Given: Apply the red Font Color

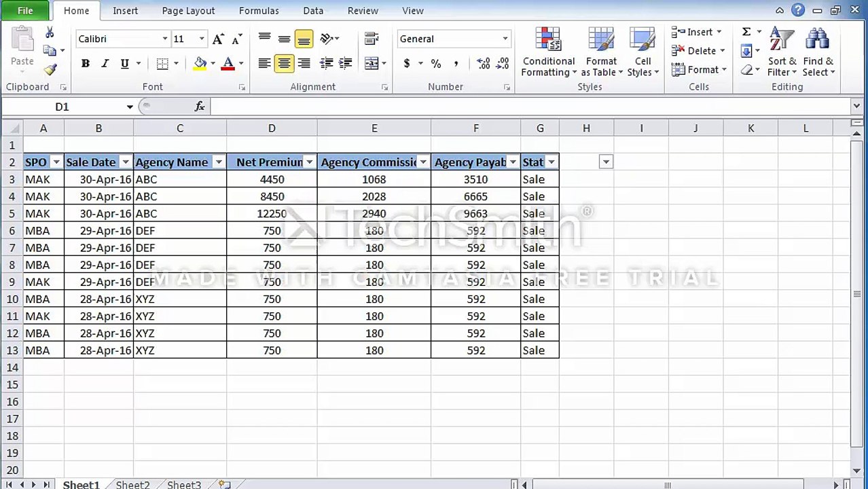Looking at the screenshot, I should click(x=228, y=64).
